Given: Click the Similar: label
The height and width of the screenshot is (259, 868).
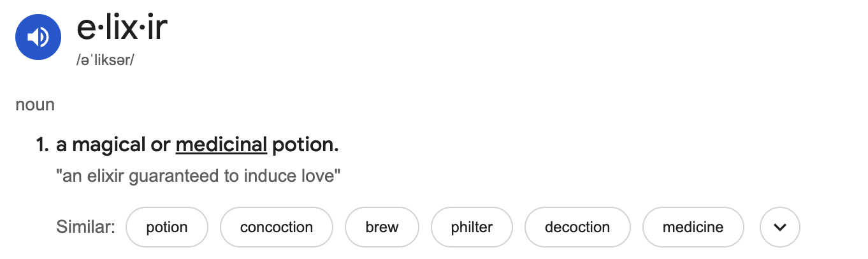Looking at the screenshot, I should pos(86,227).
